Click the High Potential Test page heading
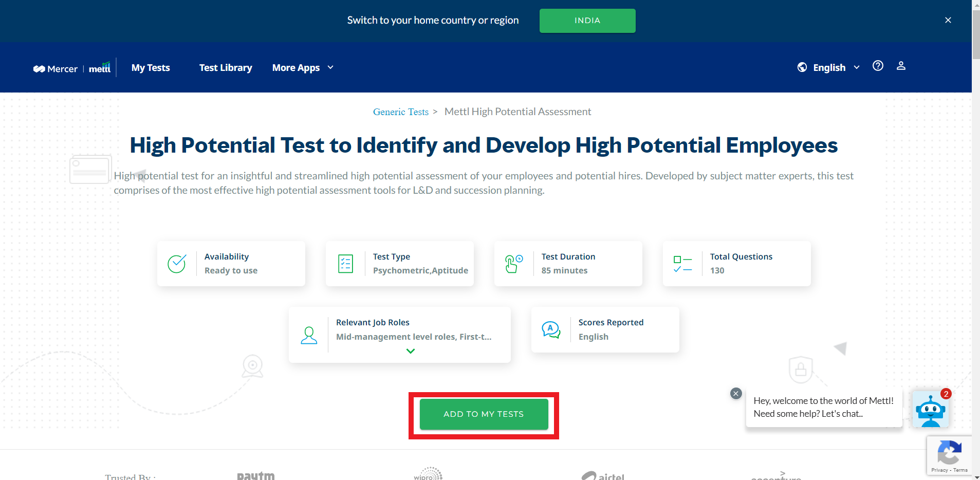Screen dimensions: 980x480 click(x=484, y=145)
